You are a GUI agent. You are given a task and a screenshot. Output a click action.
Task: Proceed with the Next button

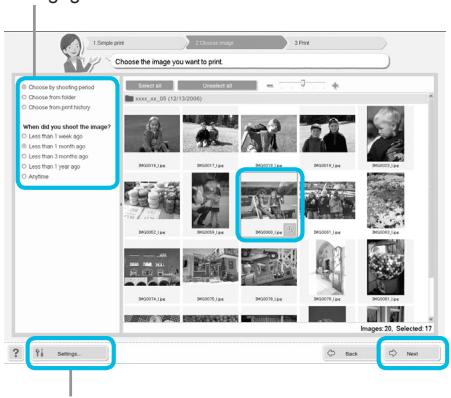point(412,353)
